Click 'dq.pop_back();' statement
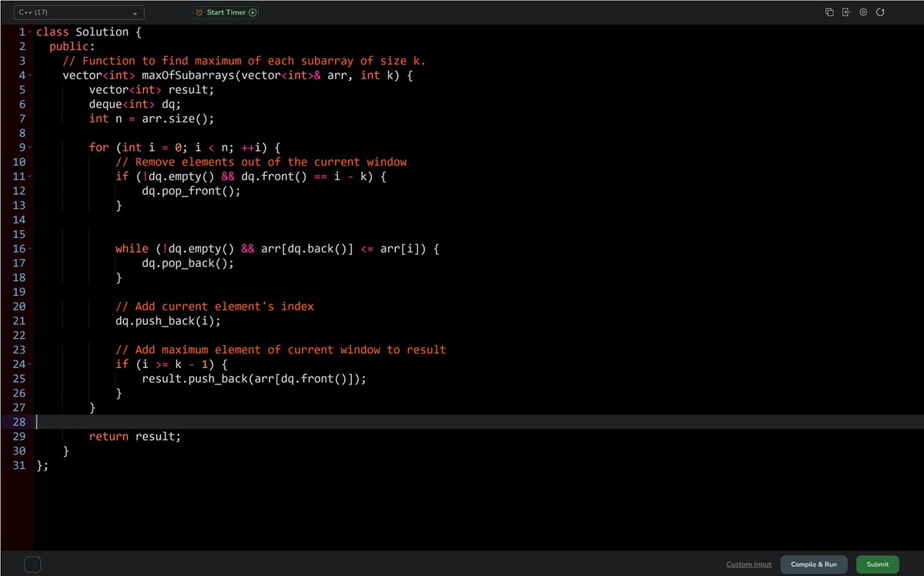 [188, 263]
